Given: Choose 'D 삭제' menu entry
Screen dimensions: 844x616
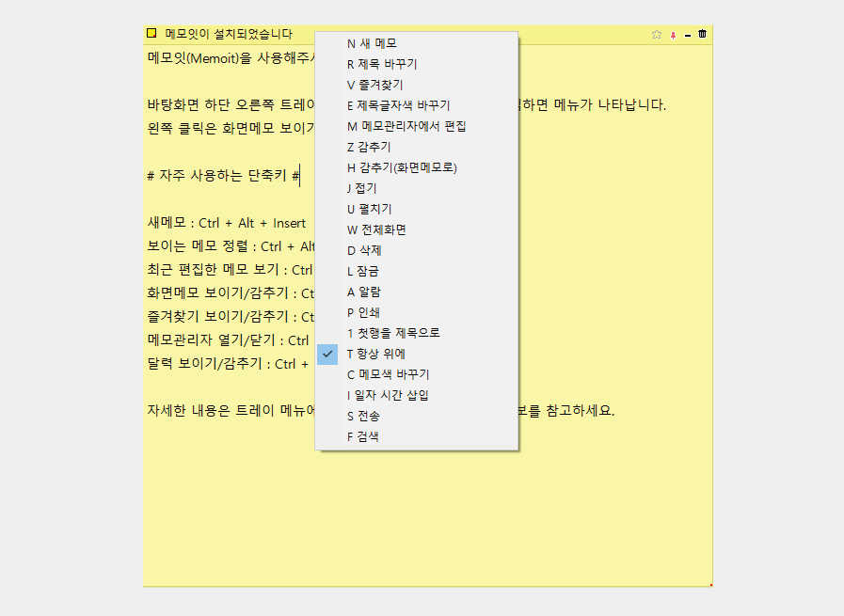Looking at the screenshot, I should coord(417,251).
